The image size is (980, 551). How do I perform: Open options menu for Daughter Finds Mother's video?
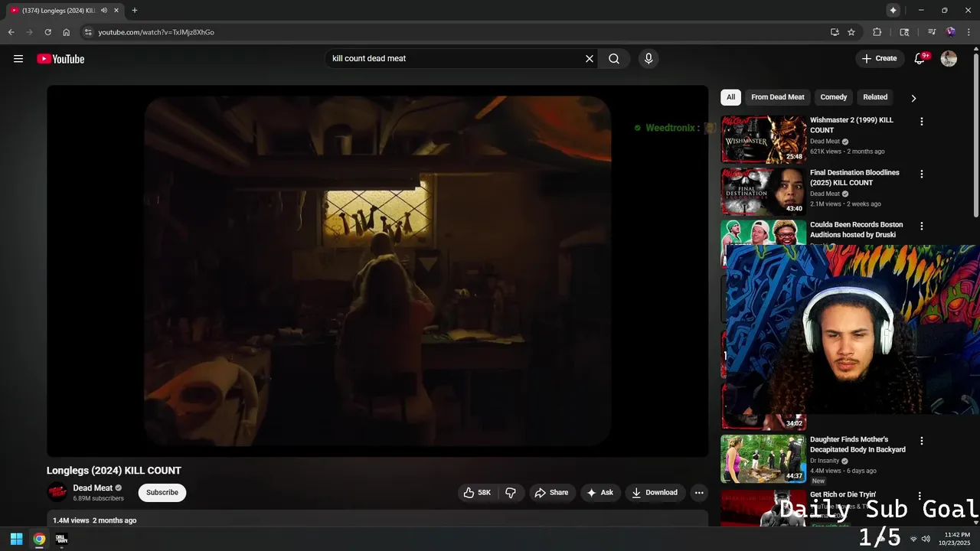tap(922, 441)
